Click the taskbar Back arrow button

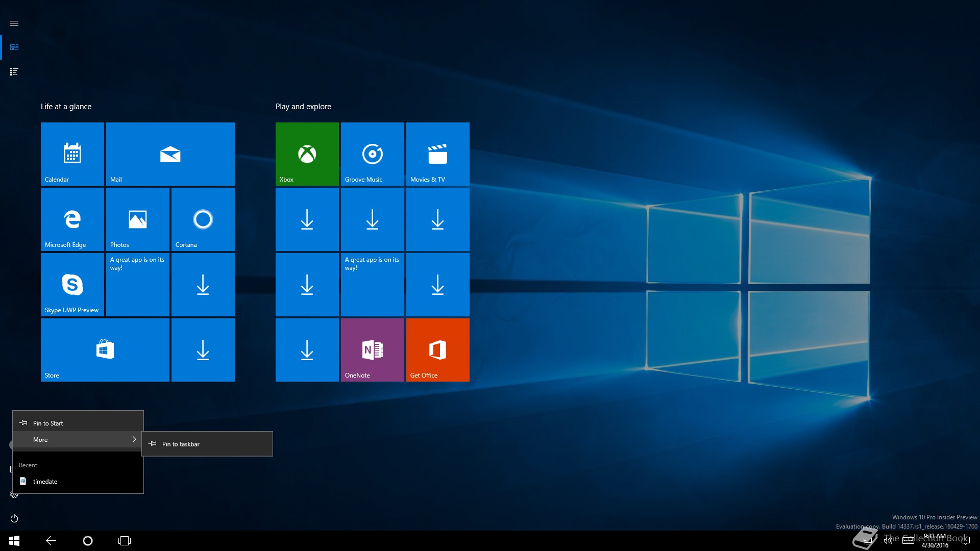51,541
